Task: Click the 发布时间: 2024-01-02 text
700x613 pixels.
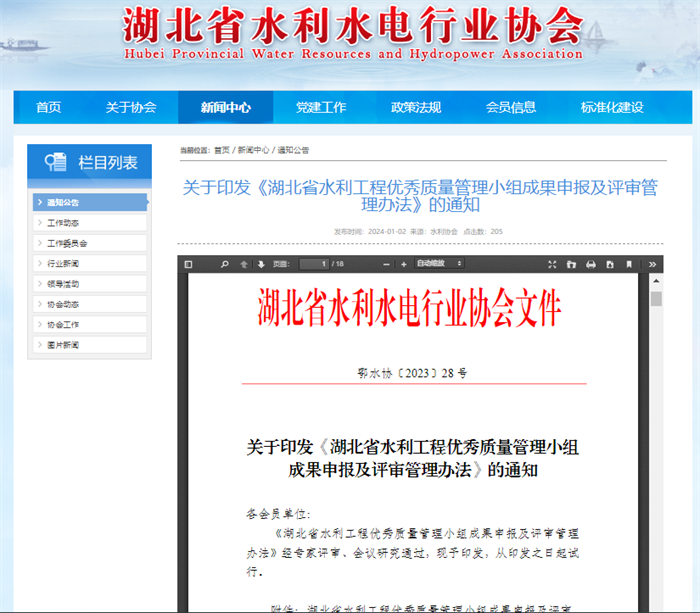Action: pos(370,232)
